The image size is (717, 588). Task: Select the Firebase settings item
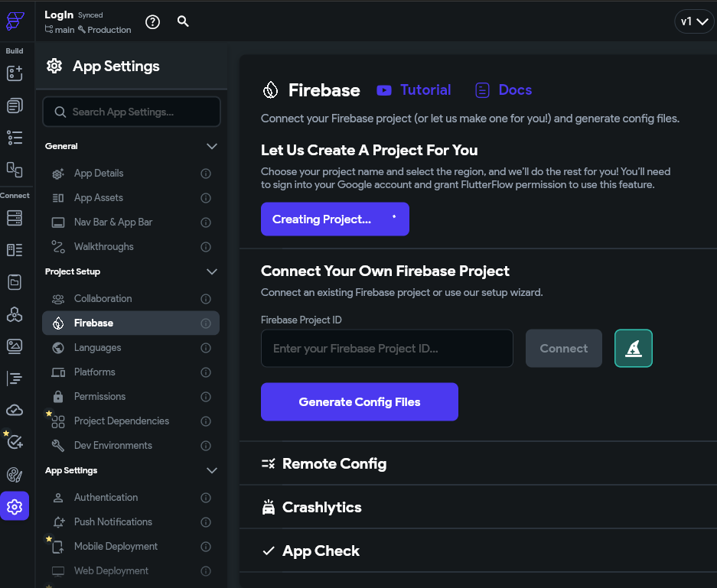click(x=131, y=323)
